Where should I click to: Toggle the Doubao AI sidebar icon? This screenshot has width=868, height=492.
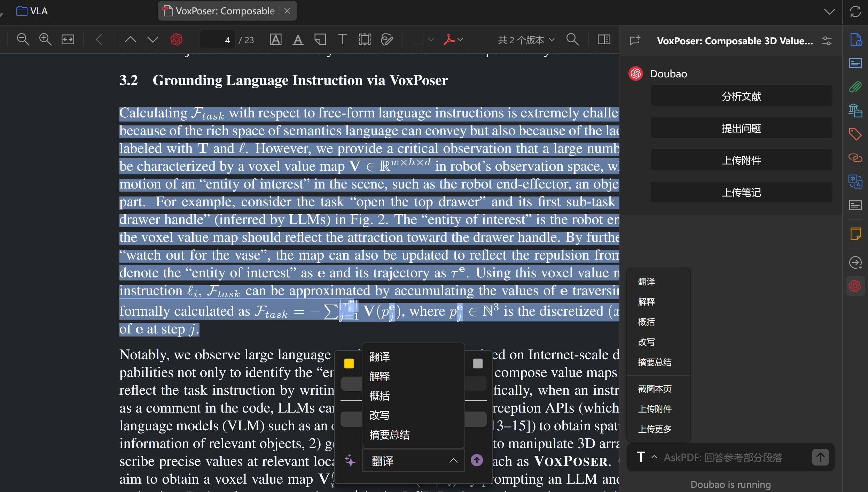point(855,286)
